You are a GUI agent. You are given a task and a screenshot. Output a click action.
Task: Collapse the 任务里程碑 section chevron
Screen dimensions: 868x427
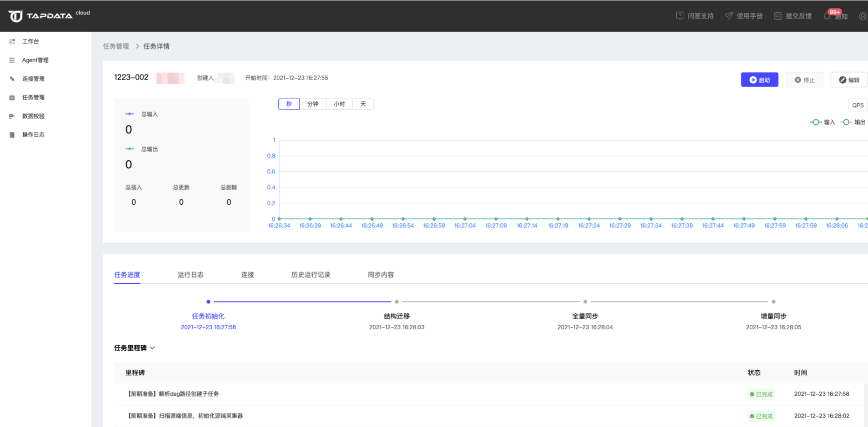point(153,348)
